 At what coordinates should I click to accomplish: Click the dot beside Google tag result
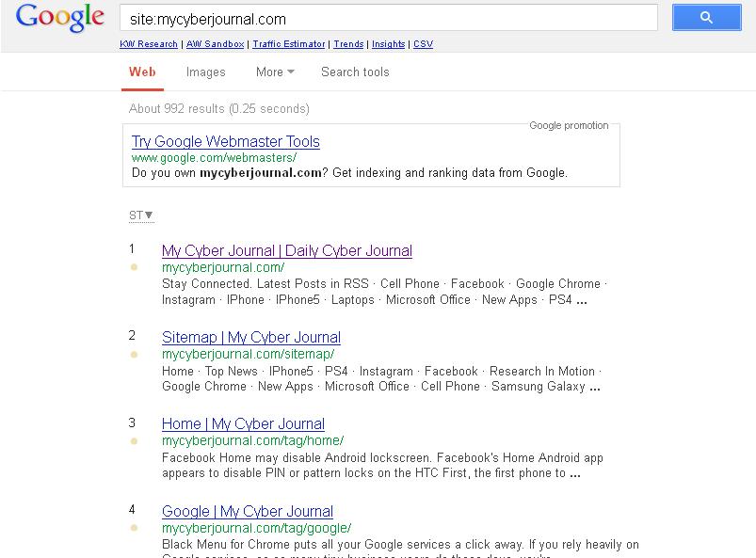(x=134, y=528)
